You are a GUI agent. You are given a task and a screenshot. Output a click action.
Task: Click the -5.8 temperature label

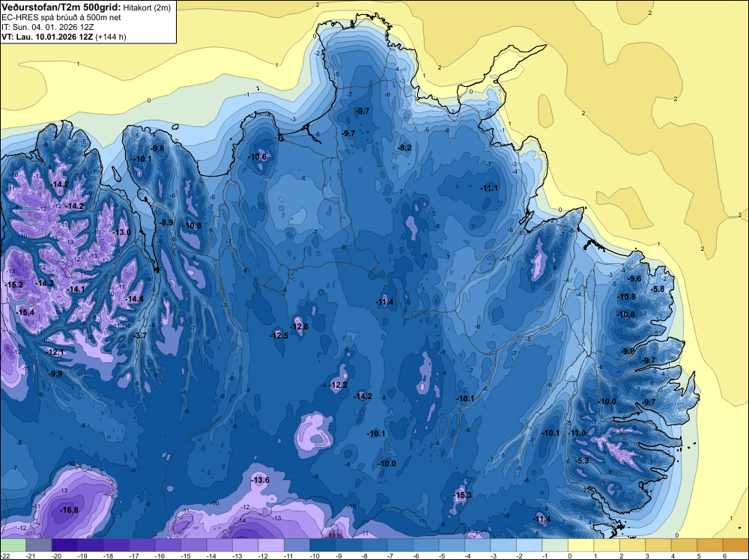658,289
